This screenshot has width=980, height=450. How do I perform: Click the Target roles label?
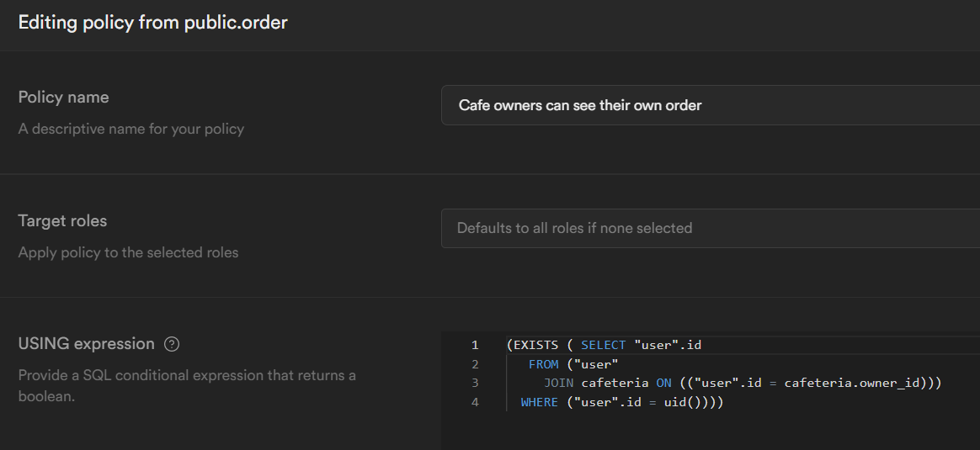click(x=62, y=221)
